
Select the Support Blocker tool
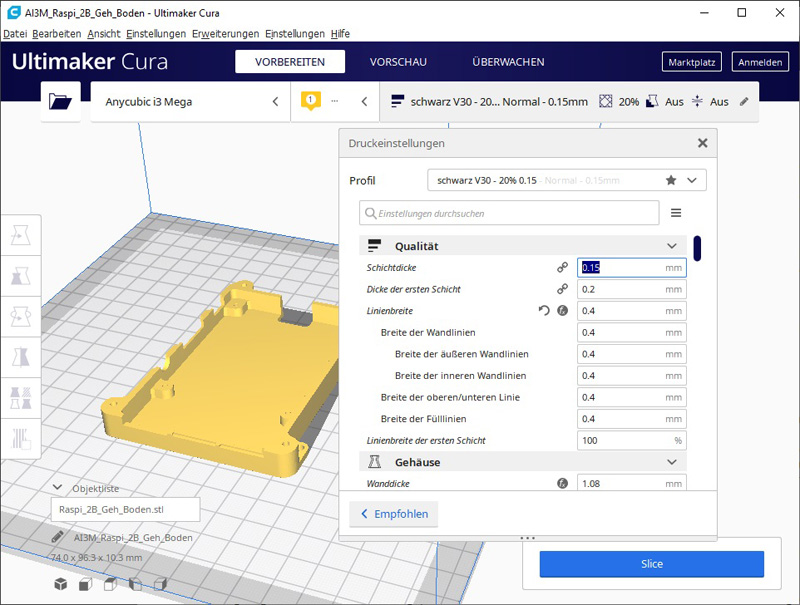coord(20,439)
